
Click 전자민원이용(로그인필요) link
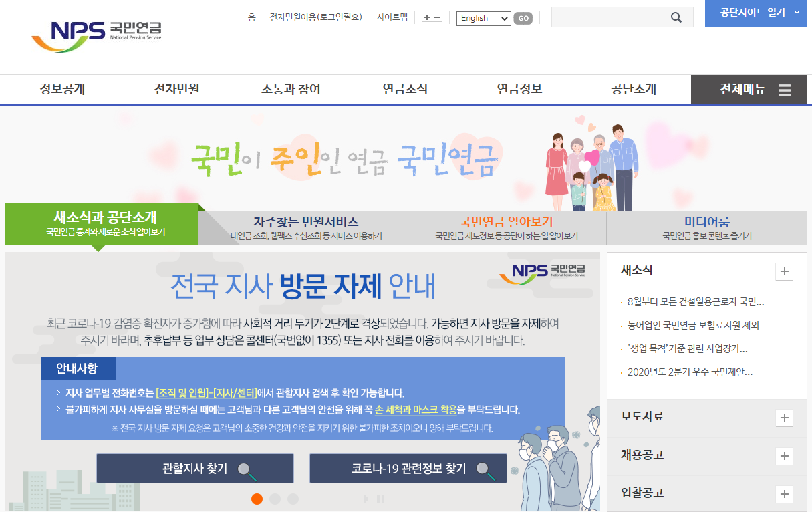(316, 17)
